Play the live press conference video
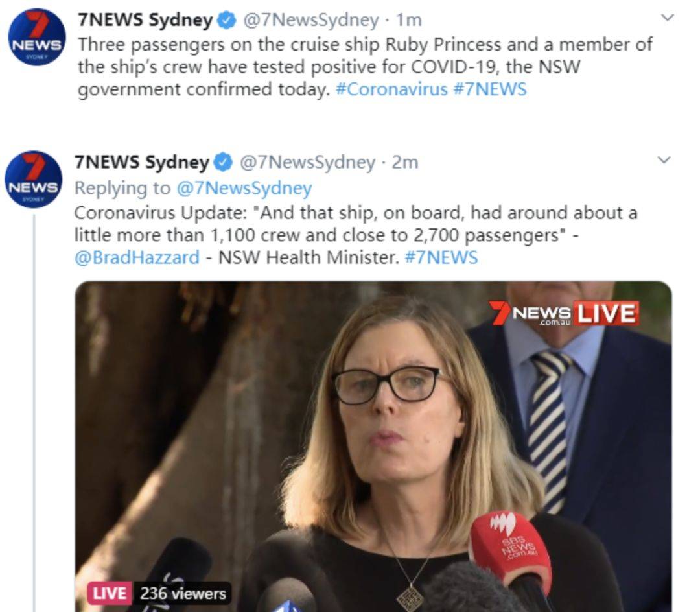 [373, 447]
